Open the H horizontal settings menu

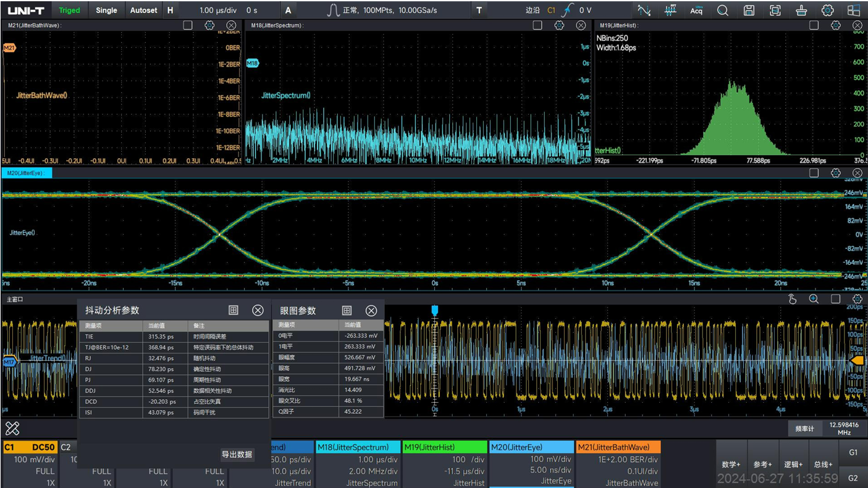point(171,10)
